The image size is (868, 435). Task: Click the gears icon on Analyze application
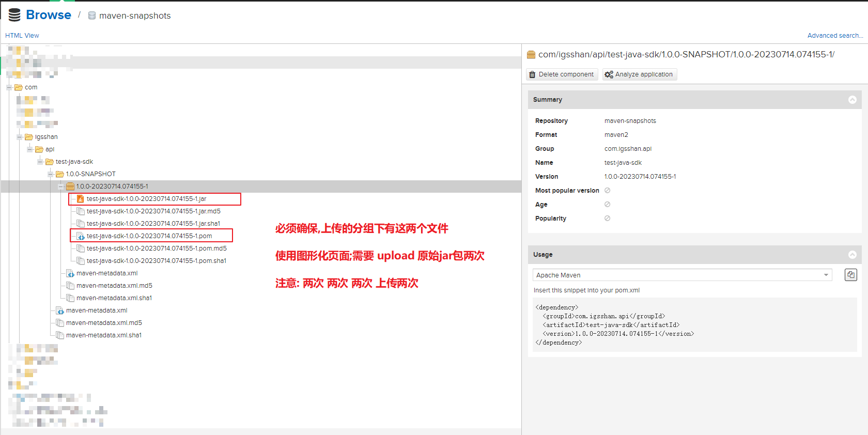609,74
